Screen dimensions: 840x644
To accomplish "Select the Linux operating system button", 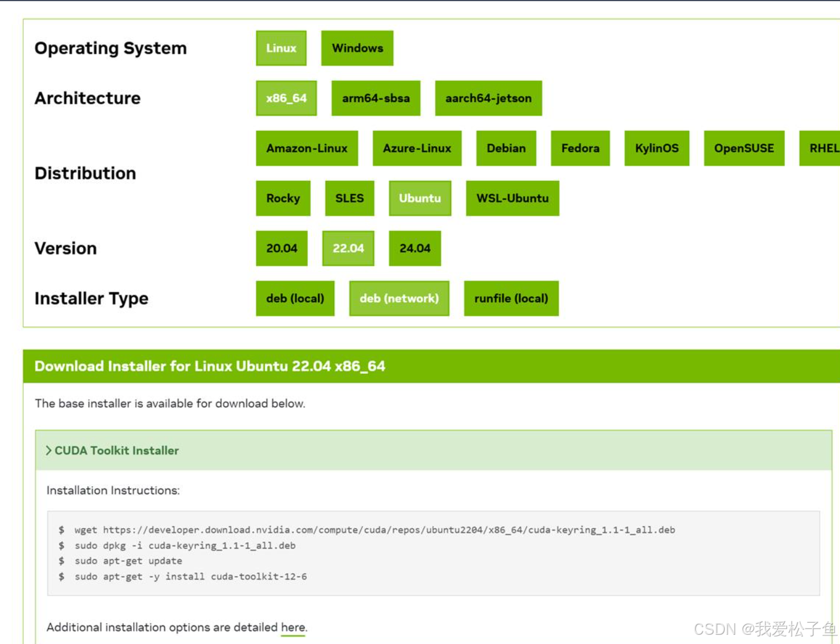I will [x=281, y=48].
